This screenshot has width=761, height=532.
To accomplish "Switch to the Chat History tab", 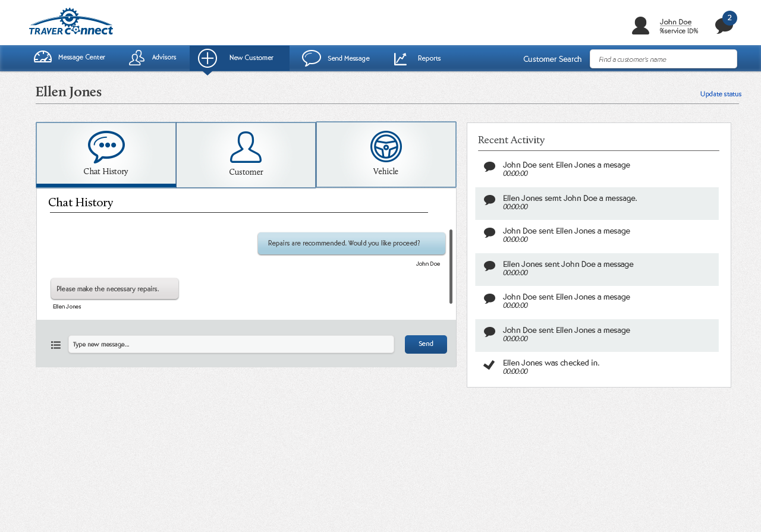I will pos(106,155).
